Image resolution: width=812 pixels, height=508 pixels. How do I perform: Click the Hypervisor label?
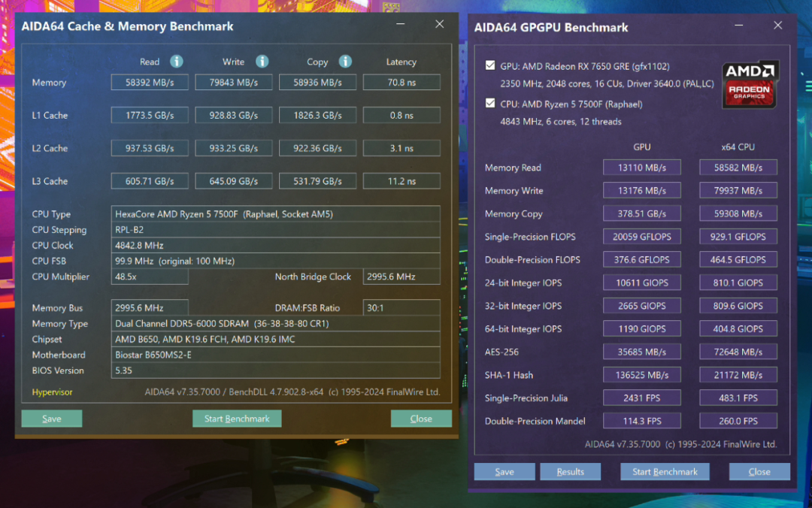[x=53, y=392]
